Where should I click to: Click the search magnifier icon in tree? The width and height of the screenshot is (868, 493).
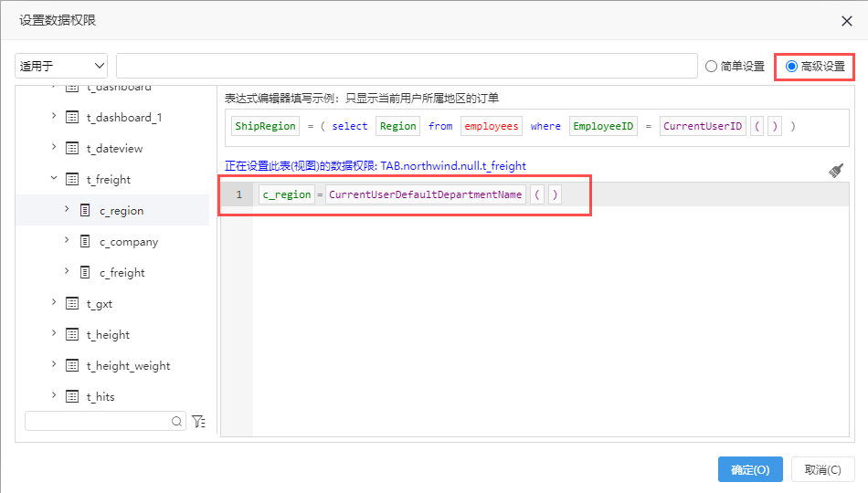tap(176, 422)
